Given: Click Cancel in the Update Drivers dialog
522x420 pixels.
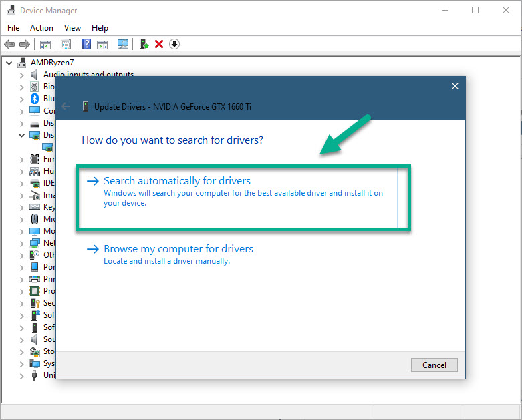Looking at the screenshot, I should tap(434, 365).
